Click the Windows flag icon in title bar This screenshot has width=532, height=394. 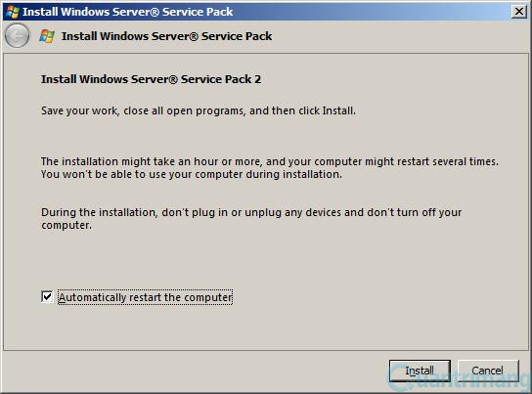pos(13,12)
